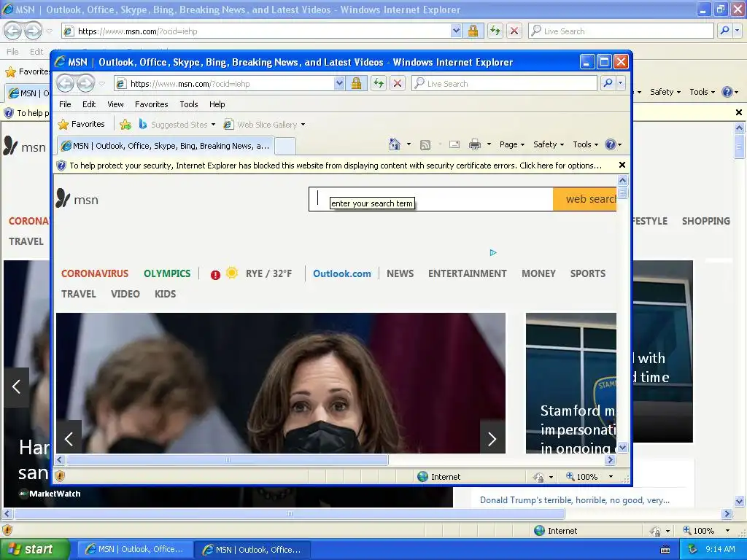Open a new tab in front window
The width and height of the screenshot is (747, 560).
pos(285,146)
